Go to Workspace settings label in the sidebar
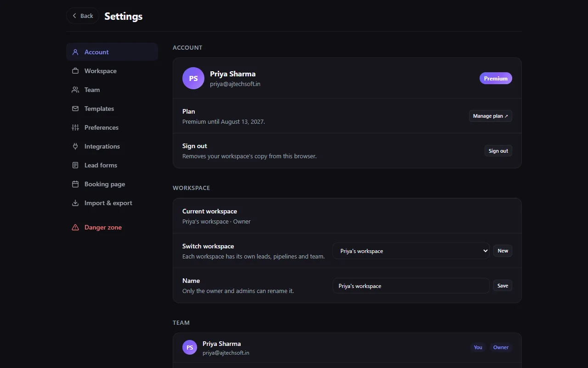This screenshot has width=588, height=368. pyautogui.click(x=101, y=71)
